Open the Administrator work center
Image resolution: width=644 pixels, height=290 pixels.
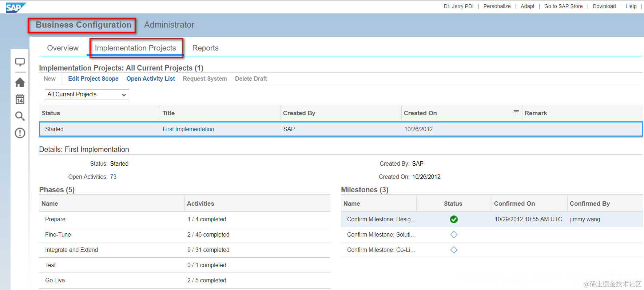click(x=169, y=25)
